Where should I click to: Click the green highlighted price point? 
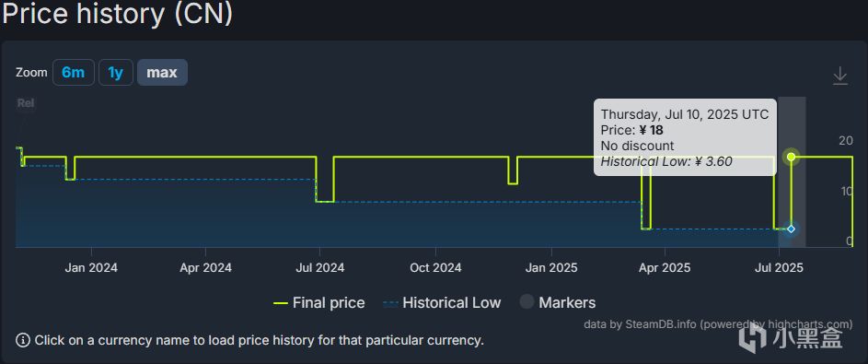pos(791,157)
